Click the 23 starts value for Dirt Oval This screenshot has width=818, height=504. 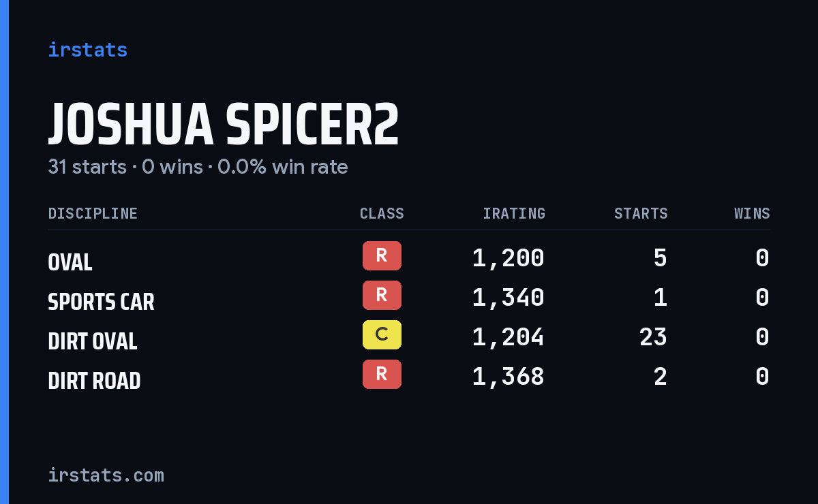[x=653, y=336]
